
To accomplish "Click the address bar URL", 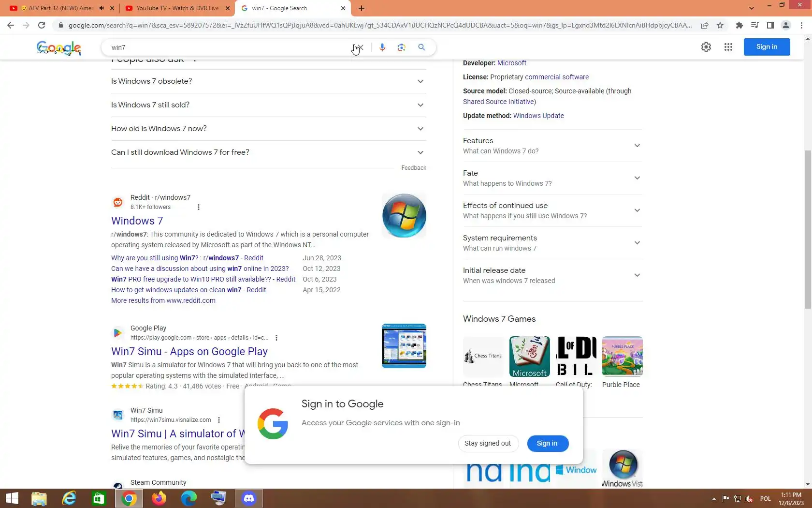I will coord(380,25).
